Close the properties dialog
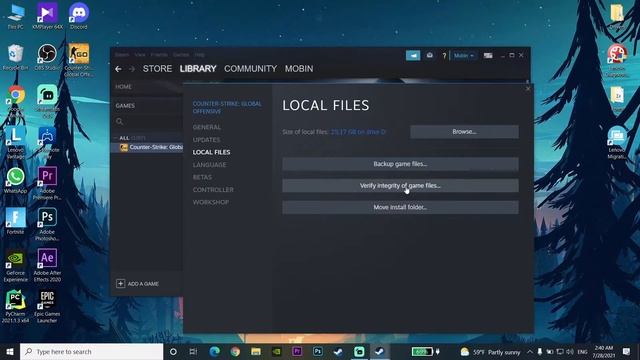The image size is (640, 360). click(x=528, y=89)
